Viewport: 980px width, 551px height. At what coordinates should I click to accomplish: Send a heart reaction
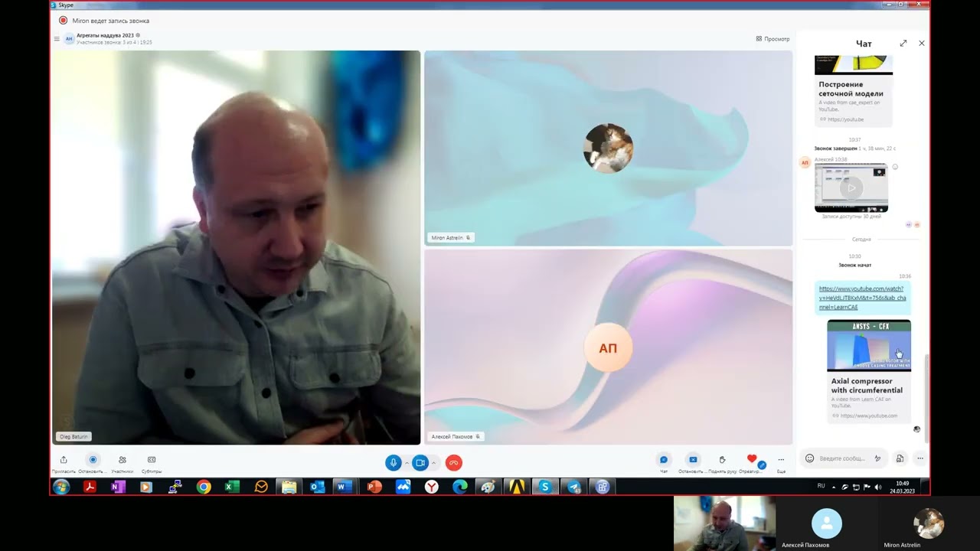tap(752, 459)
